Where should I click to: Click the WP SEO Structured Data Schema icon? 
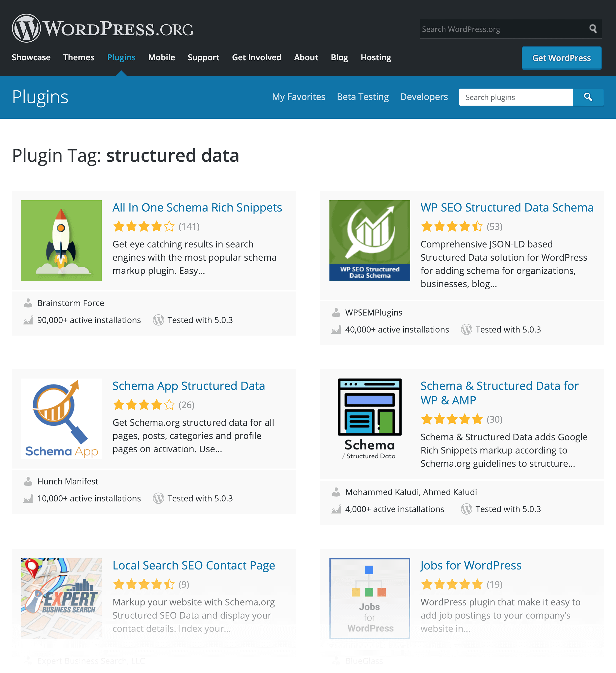click(x=369, y=240)
